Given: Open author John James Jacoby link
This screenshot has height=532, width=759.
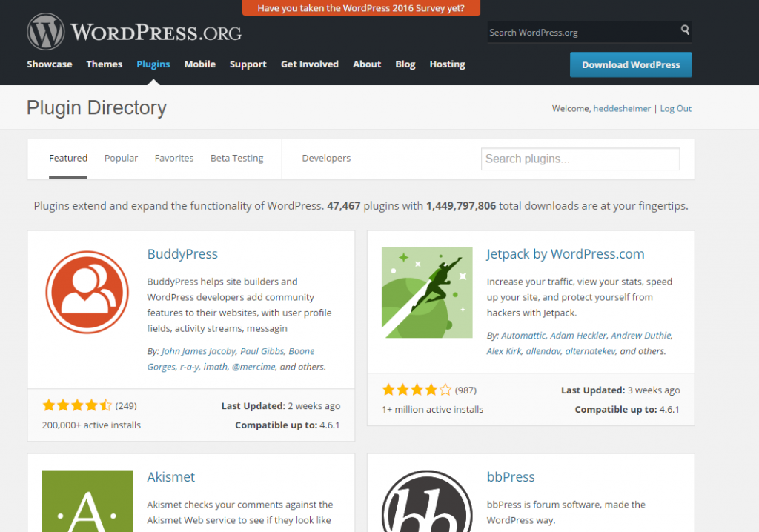Looking at the screenshot, I should coord(199,351).
